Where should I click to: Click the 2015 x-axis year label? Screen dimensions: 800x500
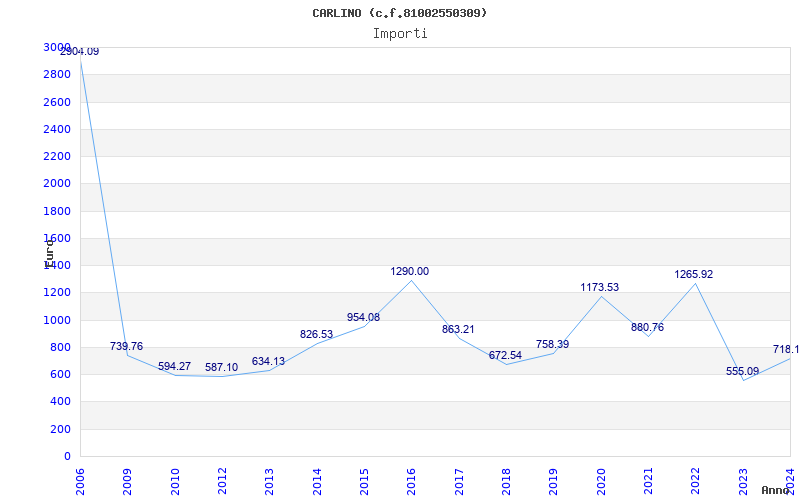pyautogui.click(x=364, y=482)
